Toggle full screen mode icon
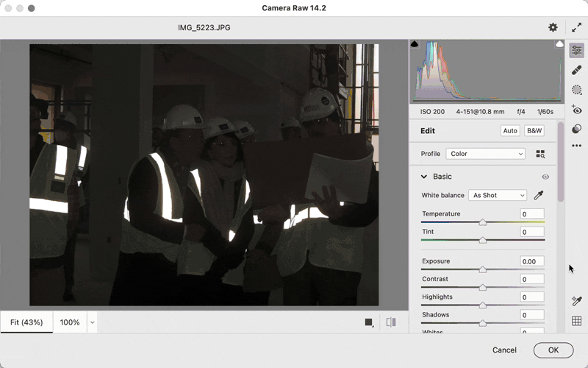This screenshot has height=368, width=588. [576, 27]
